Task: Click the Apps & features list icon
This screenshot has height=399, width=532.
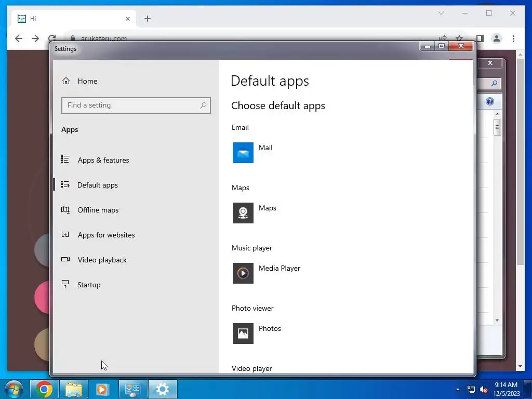Action: (65, 159)
